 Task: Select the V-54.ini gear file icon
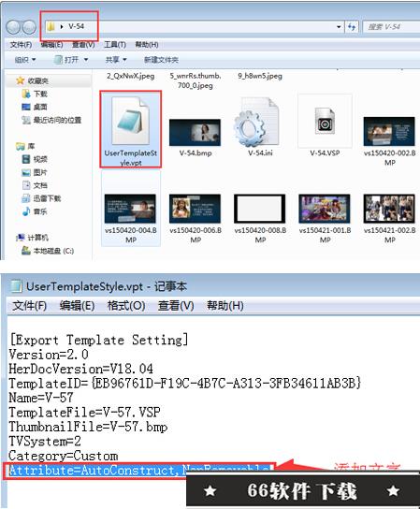coord(255,123)
